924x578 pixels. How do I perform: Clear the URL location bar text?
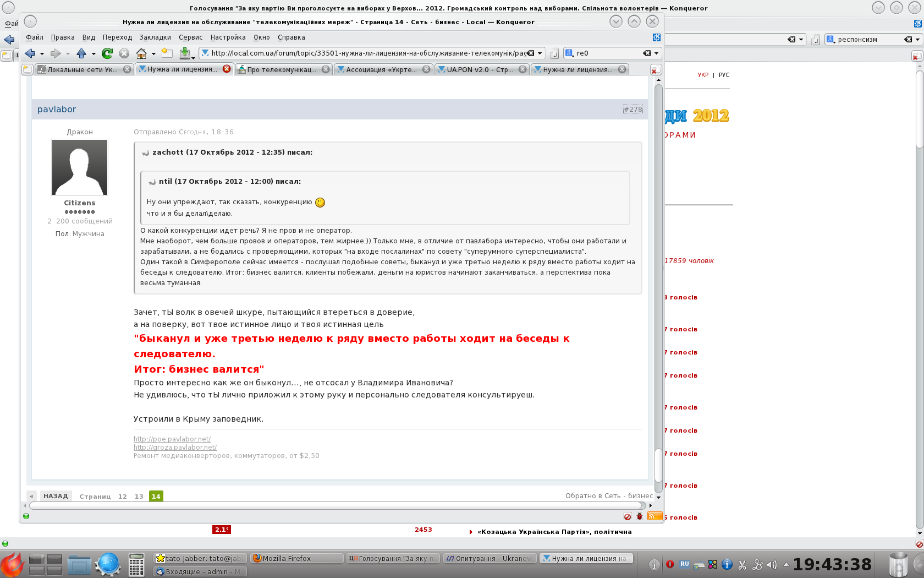pyautogui.click(x=531, y=53)
